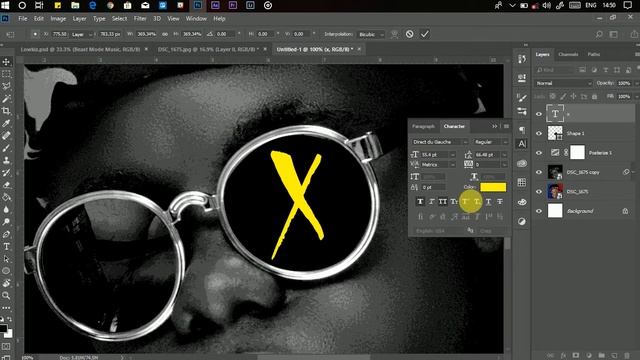Select the Eraser tool
640x360 pixels.
[x=6, y=185]
